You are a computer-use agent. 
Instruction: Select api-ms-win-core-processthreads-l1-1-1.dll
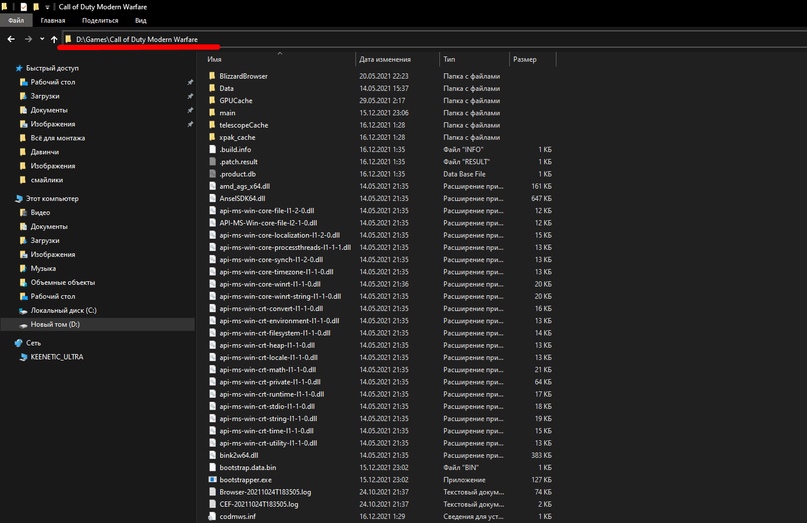pyautogui.click(x=285, y=247)
